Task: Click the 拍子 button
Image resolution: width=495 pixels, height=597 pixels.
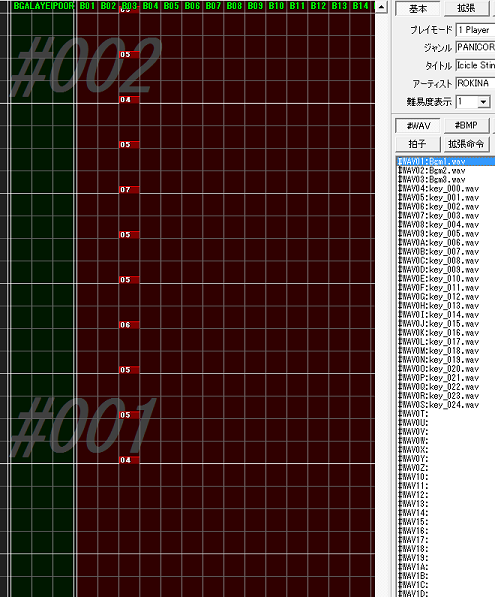Action: (418, 144)
